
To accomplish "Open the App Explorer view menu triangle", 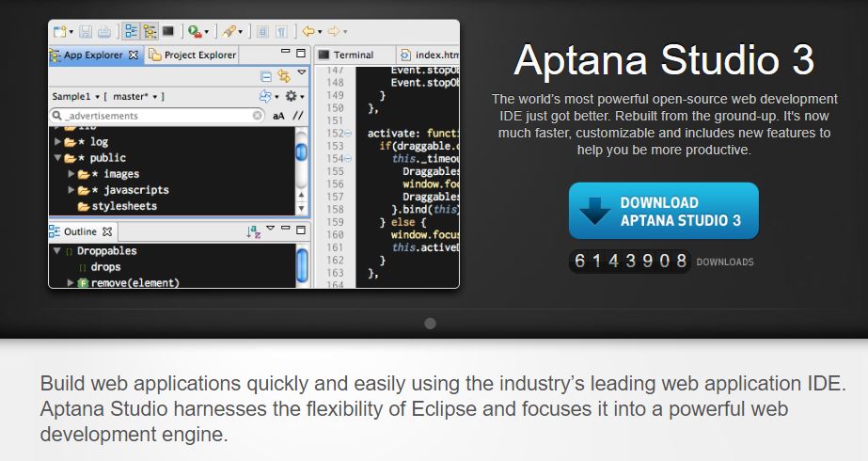I will (302, 72).
